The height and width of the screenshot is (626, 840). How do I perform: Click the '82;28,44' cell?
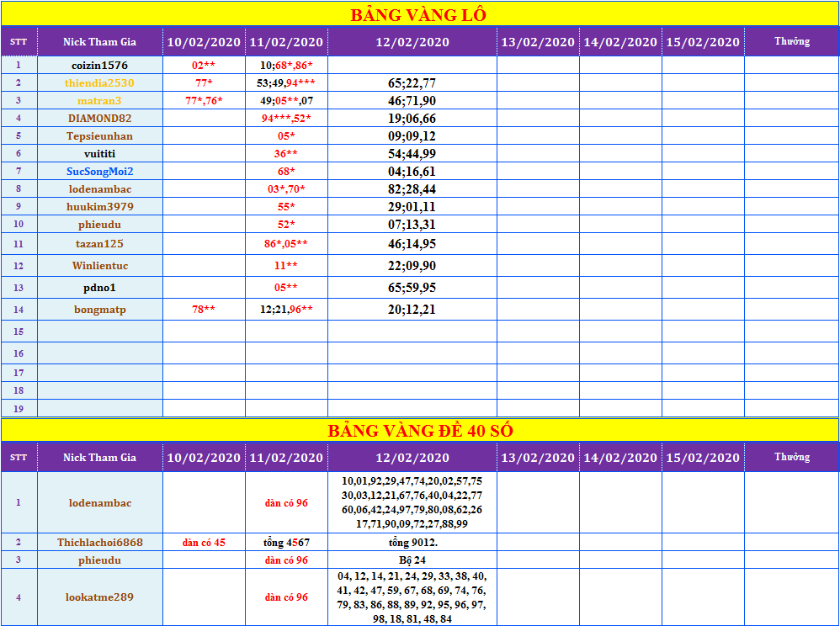[x=412, y=188]
